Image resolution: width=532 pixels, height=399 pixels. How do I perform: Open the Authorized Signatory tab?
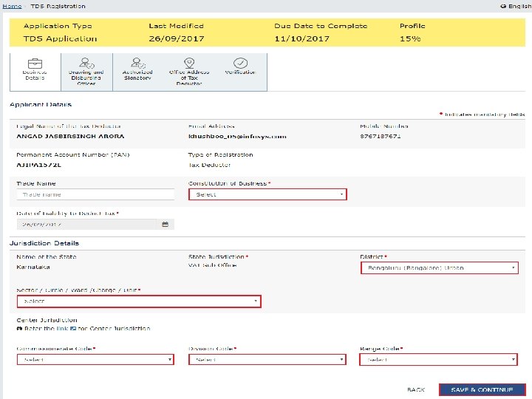click(137, 72)
